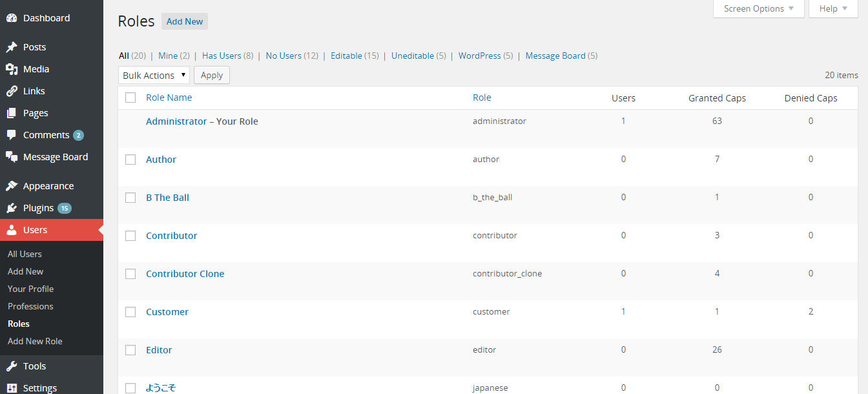Open the B The Ball role link
868x394 pixels.
[168, 198]
